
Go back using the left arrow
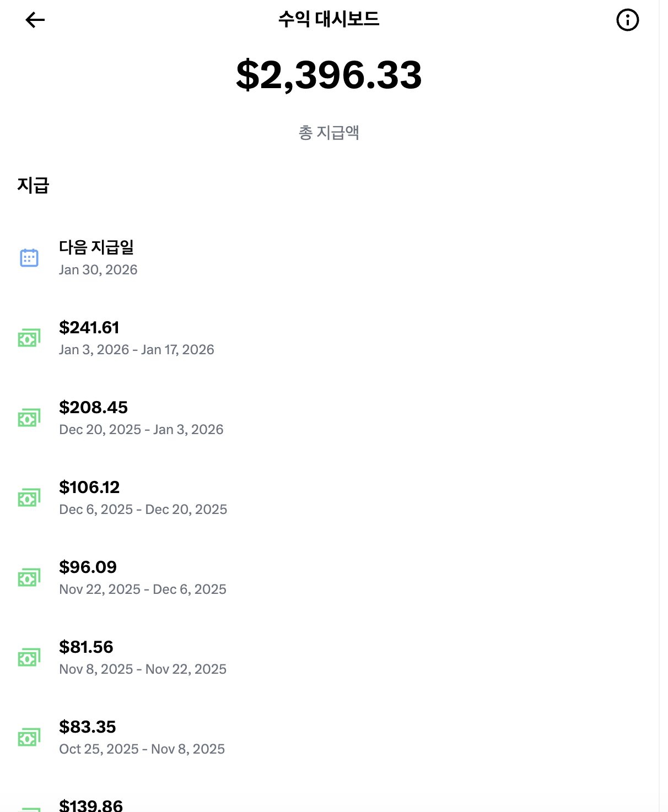35,20
